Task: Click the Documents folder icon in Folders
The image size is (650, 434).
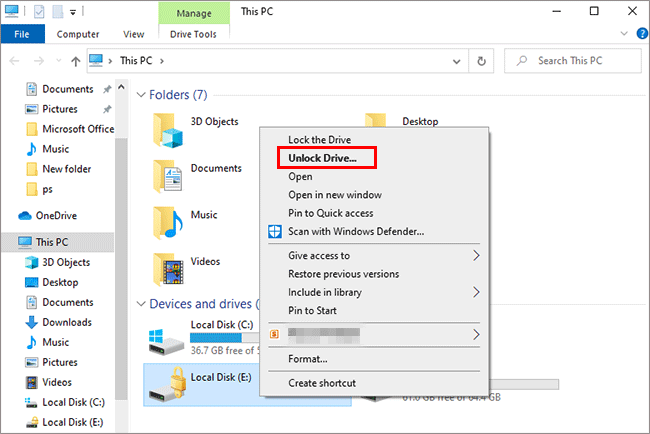Action: (167, 177)
